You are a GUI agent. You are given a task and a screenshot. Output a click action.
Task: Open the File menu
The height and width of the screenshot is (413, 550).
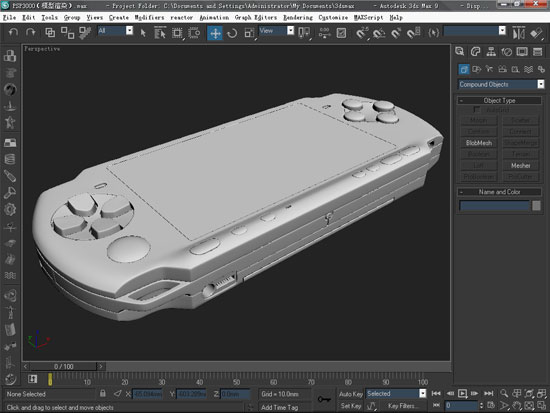click(9, 18)
